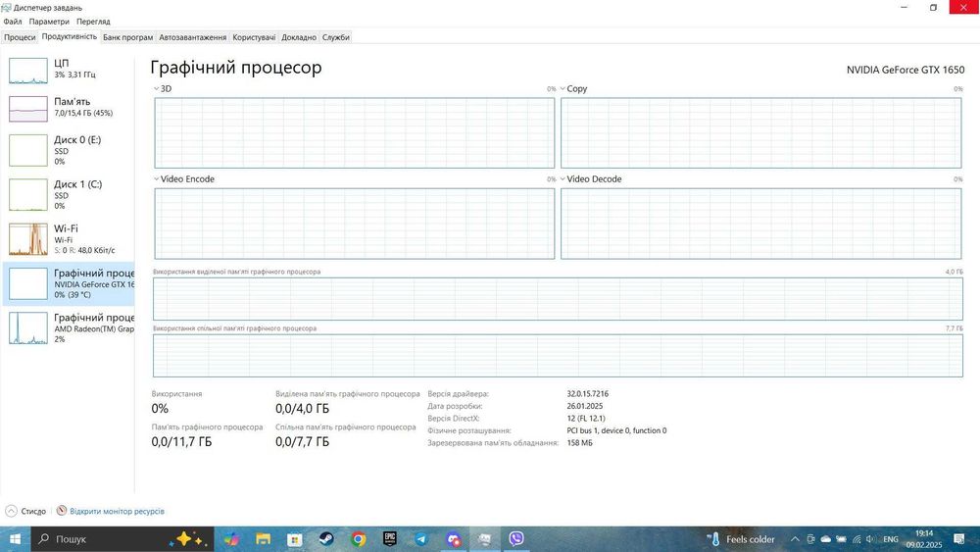Open the Copy engine graph dropdown
Image resolution: width=980 pixels, height=552 pixels.
(x=573, y=89)
